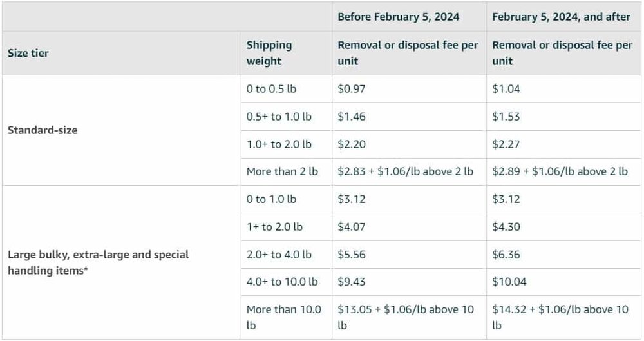Select the $14.32 + $1.06/lb fee cell

coord(560,317)
